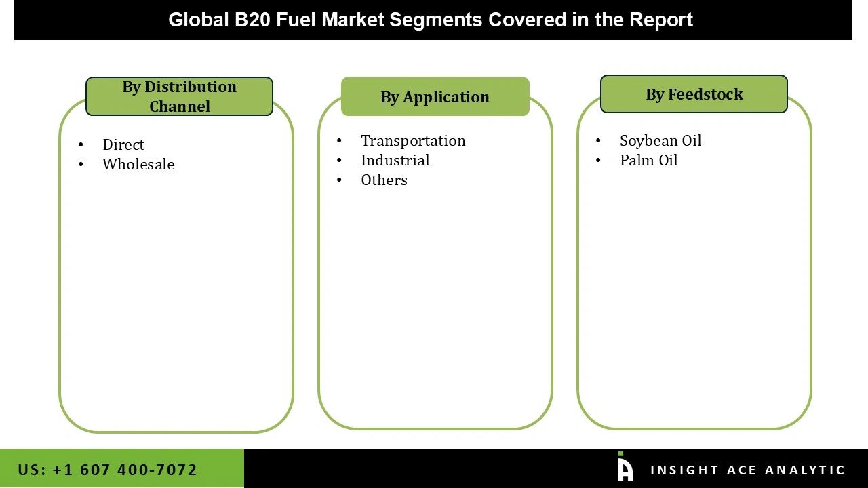Click the title 'Global B20 Fuel Market Segments' heading

tap(431, 20)
